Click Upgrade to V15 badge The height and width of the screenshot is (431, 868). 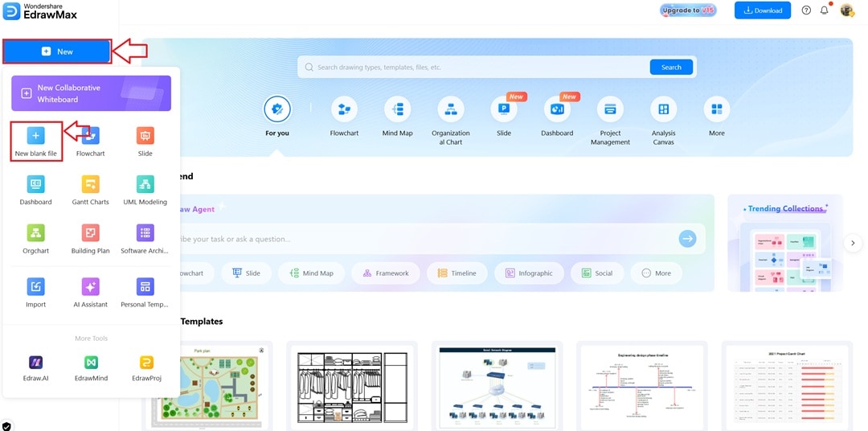[688, 10]
